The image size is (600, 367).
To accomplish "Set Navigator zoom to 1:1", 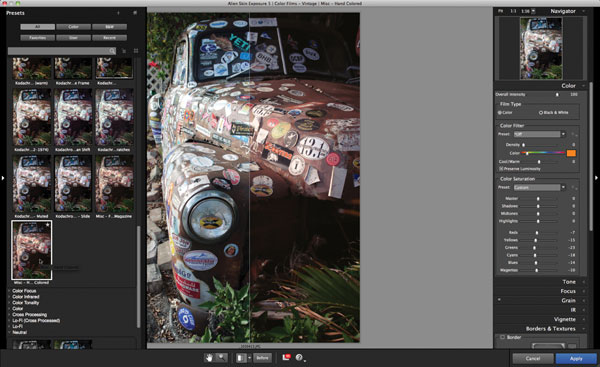I will [513, 11].
